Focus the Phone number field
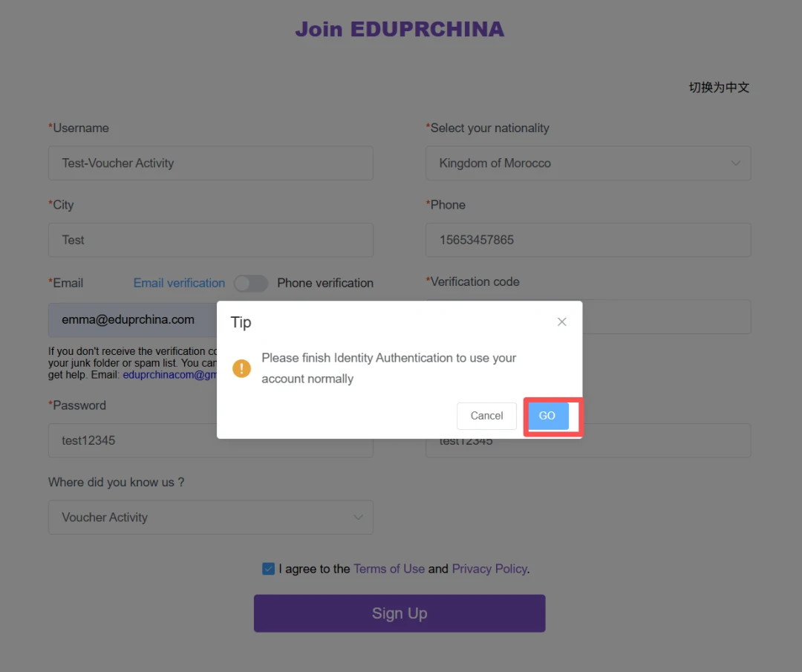Screen dimensions: 802x672 point(588,240)
